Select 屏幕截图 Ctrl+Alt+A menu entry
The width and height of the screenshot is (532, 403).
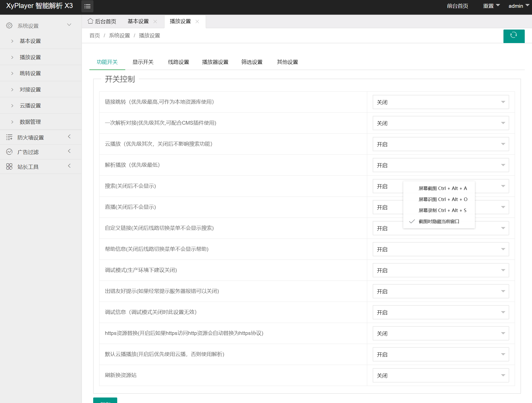(x=442, y=188)
